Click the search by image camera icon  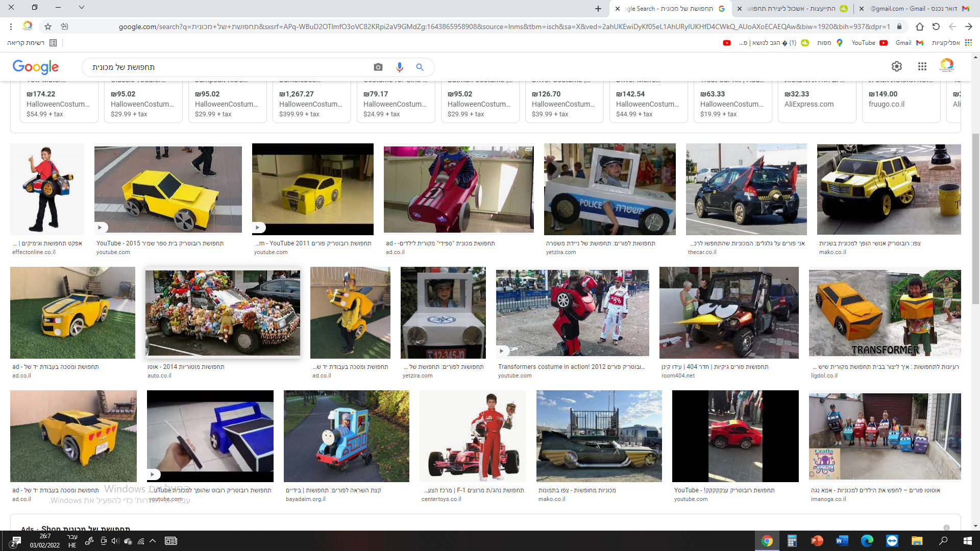coord(378,67)
